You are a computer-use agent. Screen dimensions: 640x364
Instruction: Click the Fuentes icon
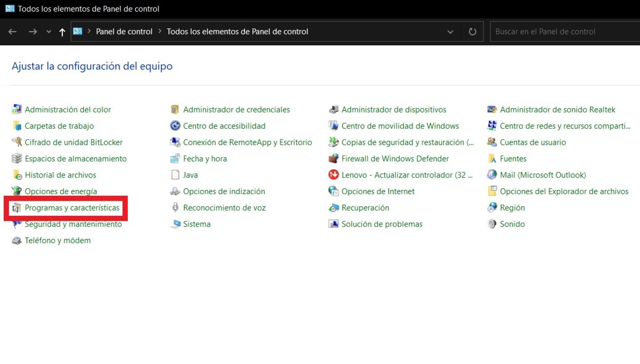pyautogui.click(x=492, y=158)
